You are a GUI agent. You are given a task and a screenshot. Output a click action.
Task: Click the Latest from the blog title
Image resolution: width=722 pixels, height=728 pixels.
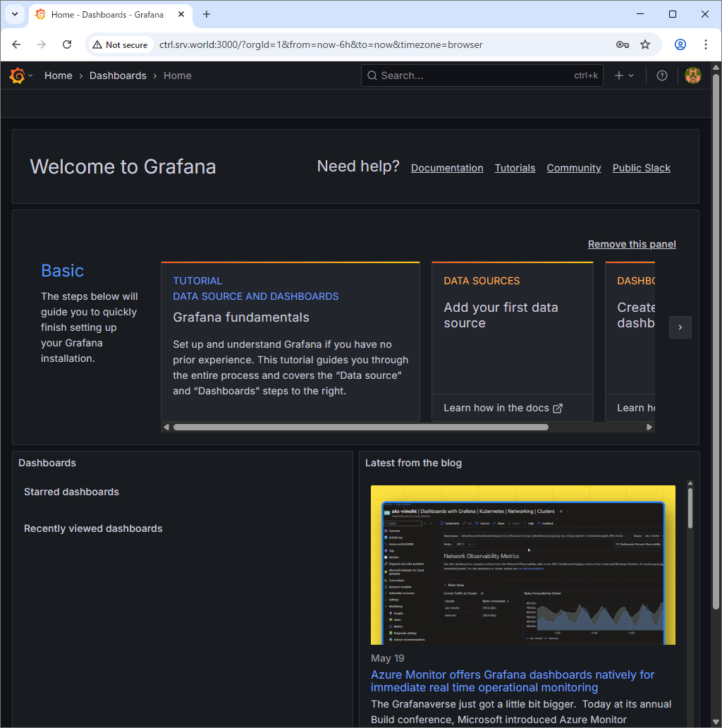coord(413,463)
